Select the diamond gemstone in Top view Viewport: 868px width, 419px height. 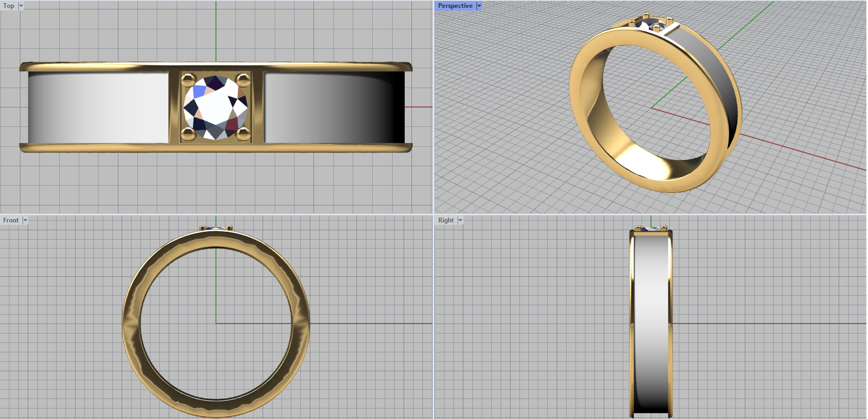pyautogui.click(x=216, y=107)
